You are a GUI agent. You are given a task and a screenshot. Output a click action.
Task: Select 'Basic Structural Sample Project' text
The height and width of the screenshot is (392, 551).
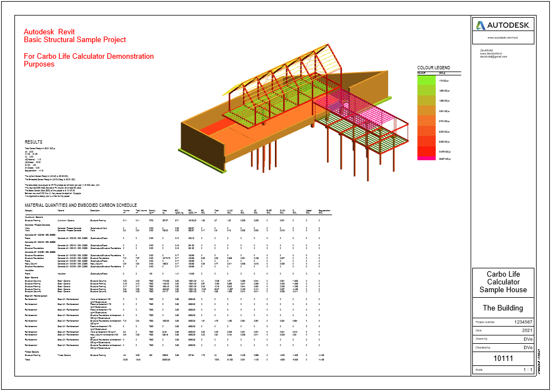pos(75,40)
